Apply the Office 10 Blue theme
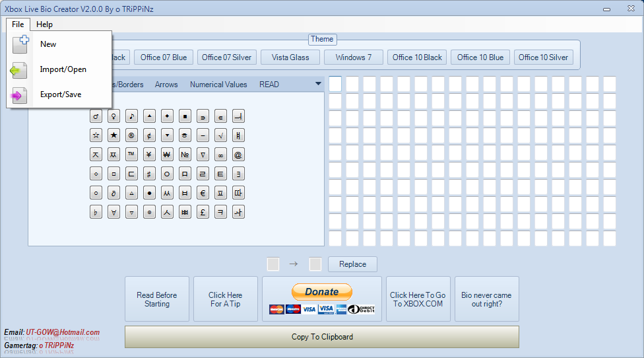 480,57
